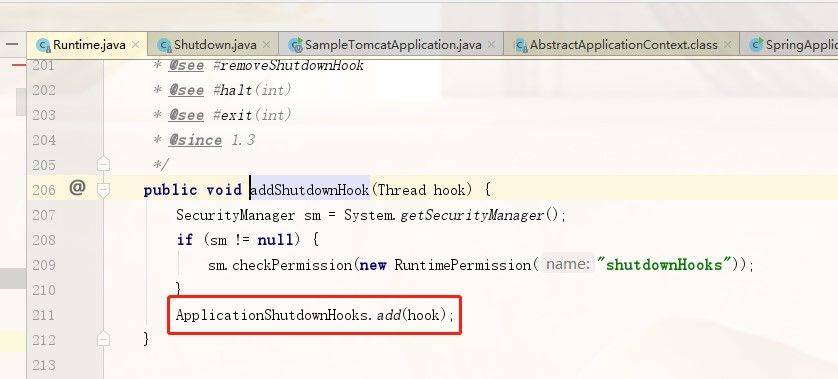The image size is (838, 379).
Task: Click line number 211 in gutter
Action: [44, 315]
